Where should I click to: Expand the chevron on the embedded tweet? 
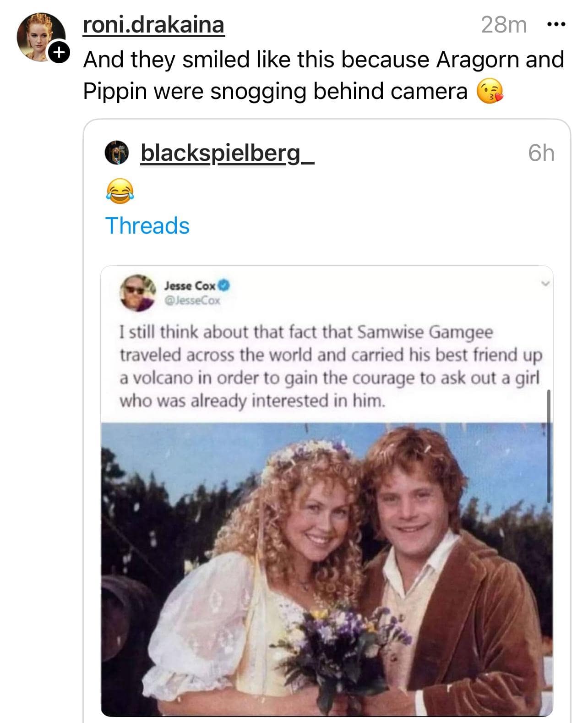coord(544,285)
